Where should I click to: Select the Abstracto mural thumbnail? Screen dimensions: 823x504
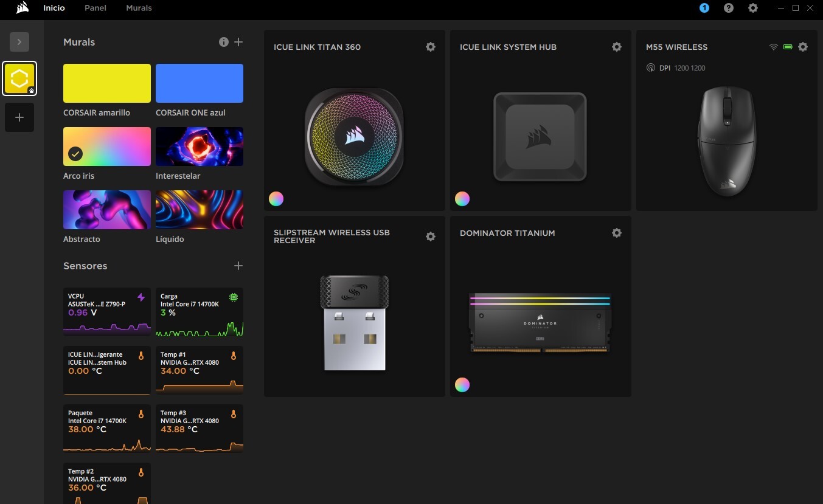pos(107,210)
